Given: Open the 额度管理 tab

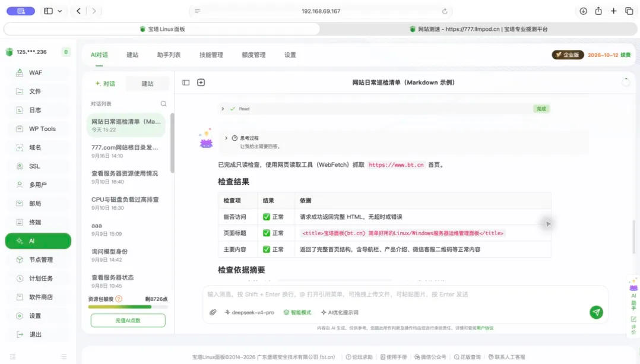Looking at the screenshot, I should pyautogui.click(x=254, y=55).
